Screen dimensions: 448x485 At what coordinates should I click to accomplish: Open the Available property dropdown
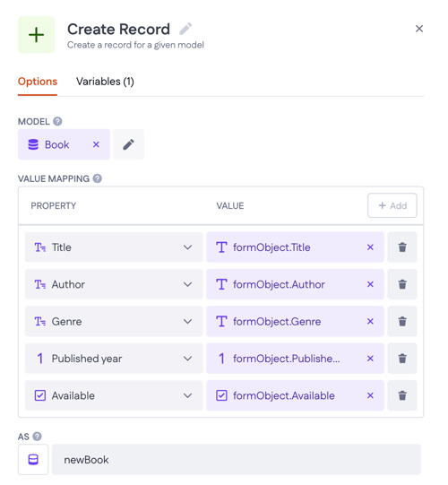click(114, 395)
